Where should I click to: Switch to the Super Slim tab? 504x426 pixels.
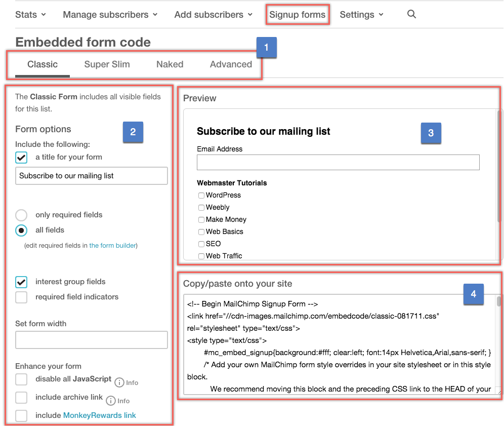pyautogui.click(x=107, y=64)
